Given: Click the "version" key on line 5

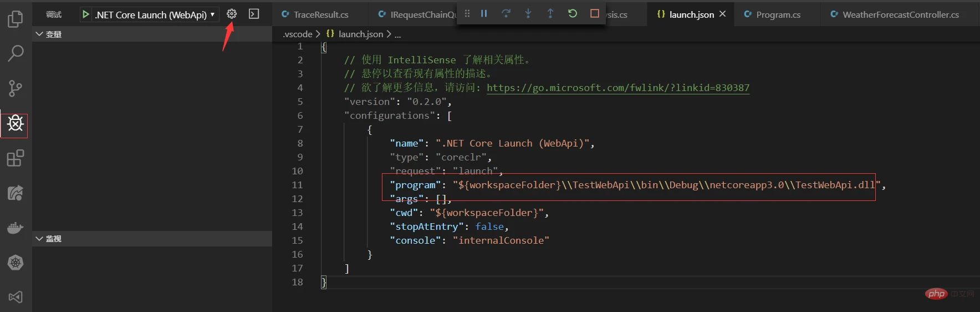Looking at the screenshot, I should coord(370,102).
